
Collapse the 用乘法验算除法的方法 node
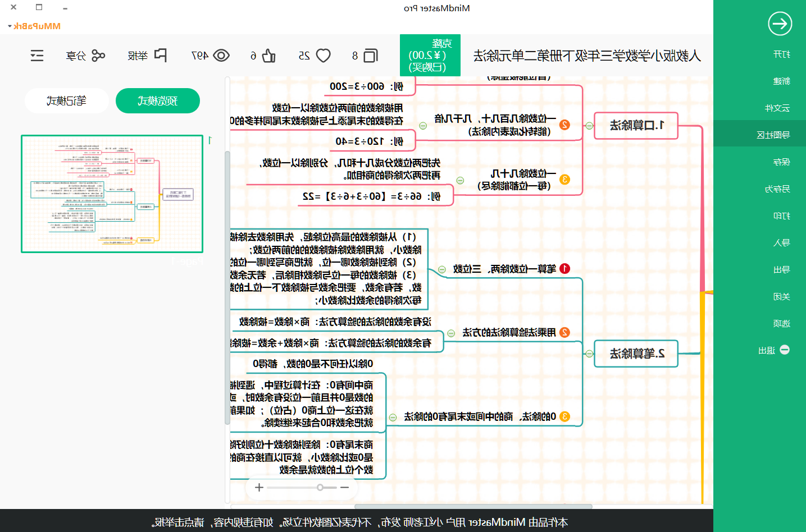451,333
